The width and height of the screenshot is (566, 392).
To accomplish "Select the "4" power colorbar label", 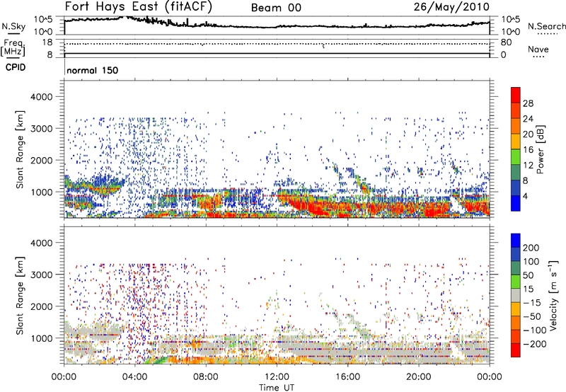I will tap(525, 197).
